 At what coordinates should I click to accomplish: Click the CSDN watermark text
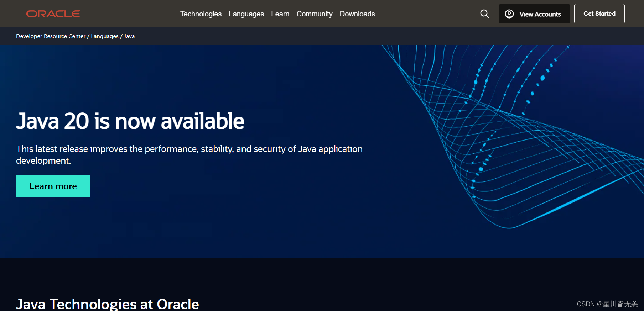(607, 304)
